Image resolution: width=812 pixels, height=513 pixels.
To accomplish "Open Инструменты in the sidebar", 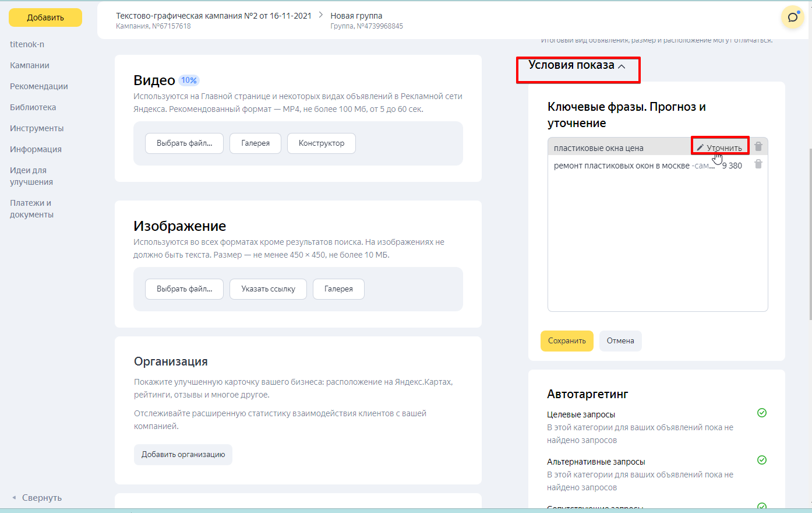I will pos(37,128).
